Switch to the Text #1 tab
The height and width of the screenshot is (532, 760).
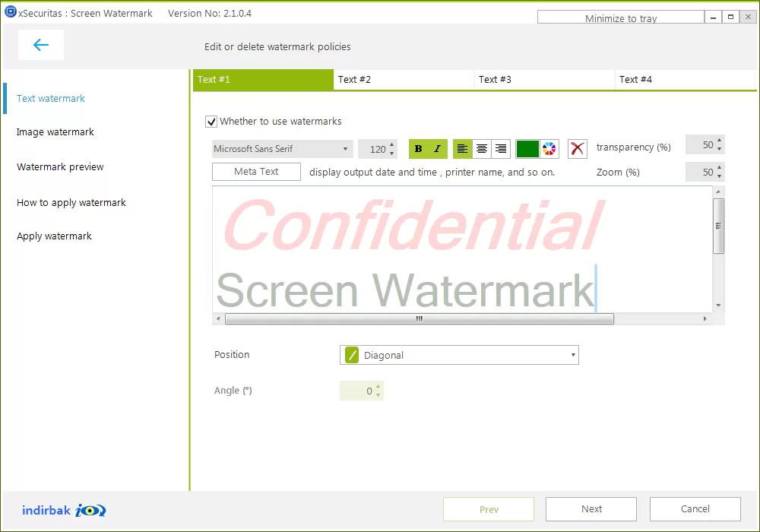[x=263, y=80]
